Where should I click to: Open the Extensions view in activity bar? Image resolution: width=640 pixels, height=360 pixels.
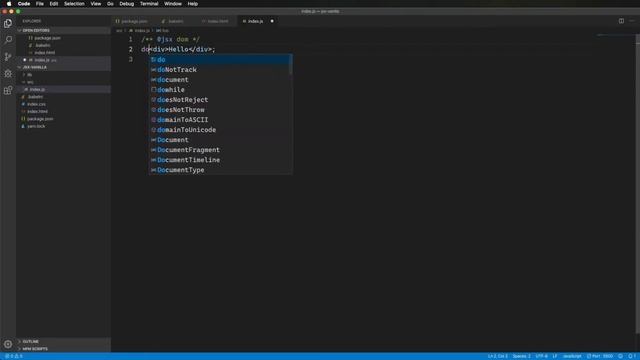[x=8, y=90]
